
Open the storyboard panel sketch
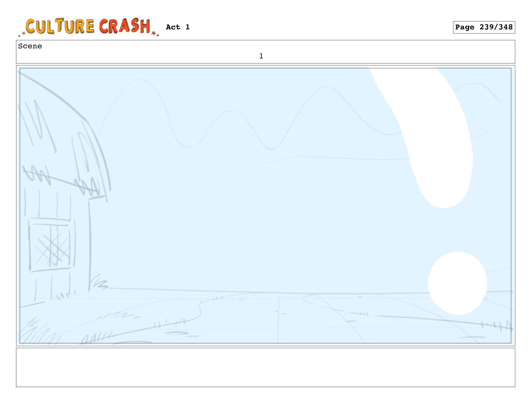tap(265, 206)
